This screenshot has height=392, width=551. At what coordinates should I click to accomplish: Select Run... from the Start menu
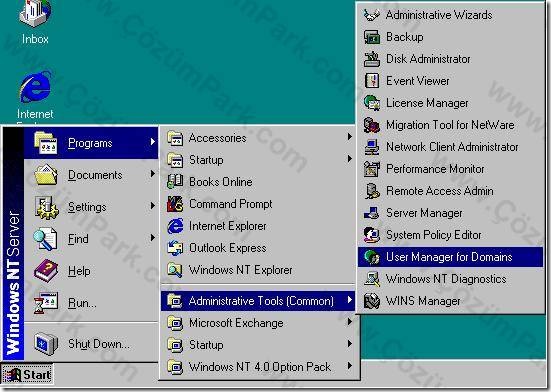[x=91, y=303]
